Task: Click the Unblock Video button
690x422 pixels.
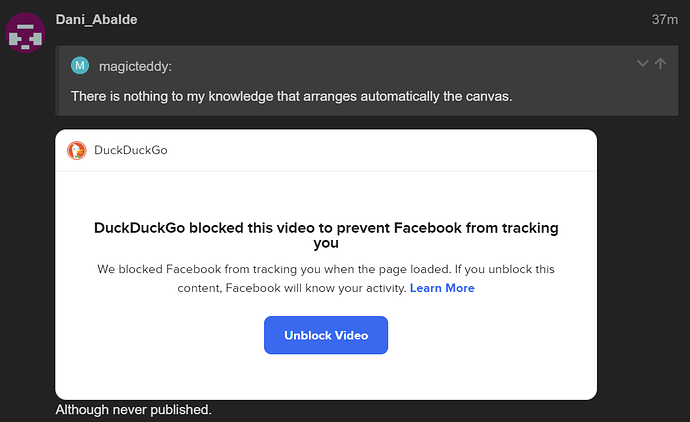Action: (x=325, y=335)
